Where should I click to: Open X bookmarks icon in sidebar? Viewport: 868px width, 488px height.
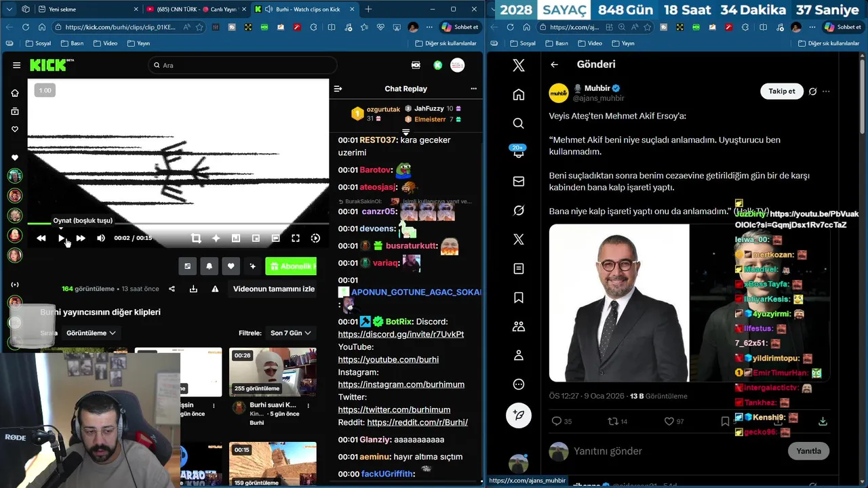[x=519, y=298]
